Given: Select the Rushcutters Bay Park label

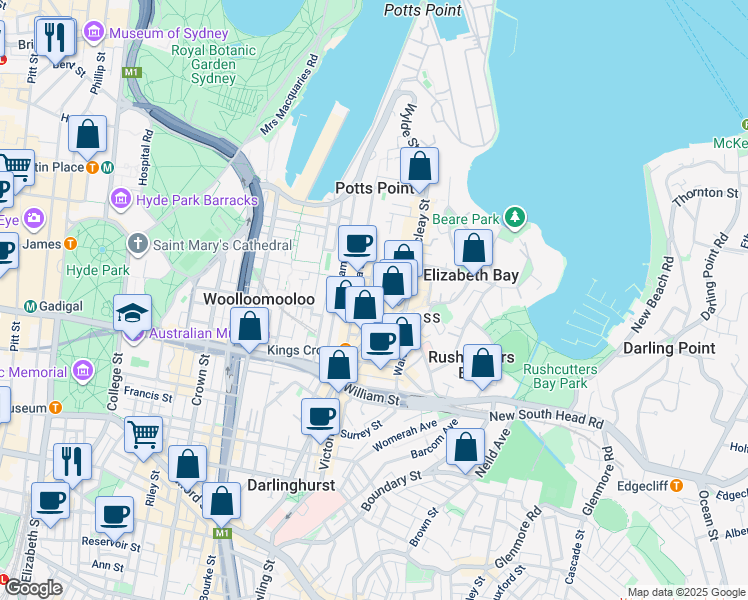Looking at the screenshot, I should click(x=560, y=376).
